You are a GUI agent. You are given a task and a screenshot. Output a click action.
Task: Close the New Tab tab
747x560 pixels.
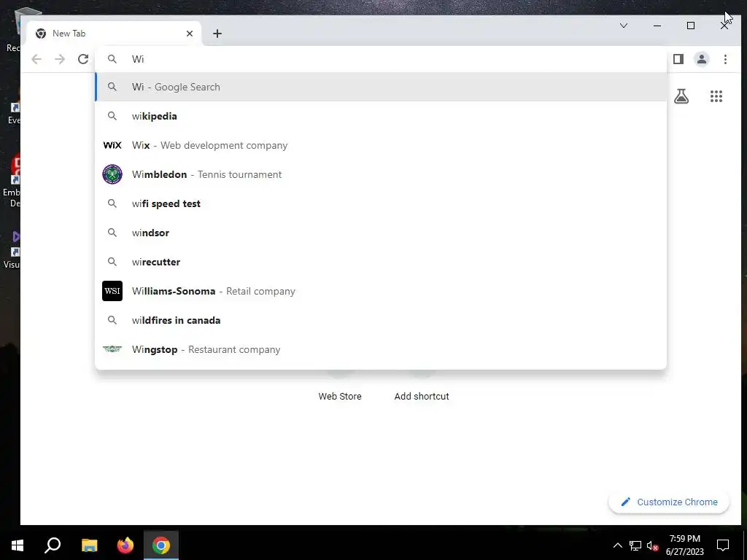pos(190,34)
